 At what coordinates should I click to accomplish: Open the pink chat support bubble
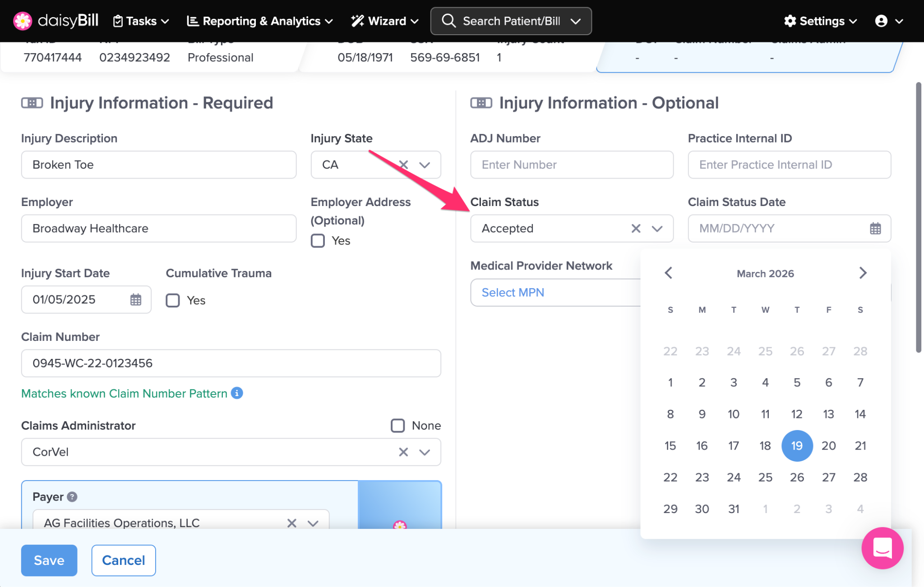click(882, 548)
